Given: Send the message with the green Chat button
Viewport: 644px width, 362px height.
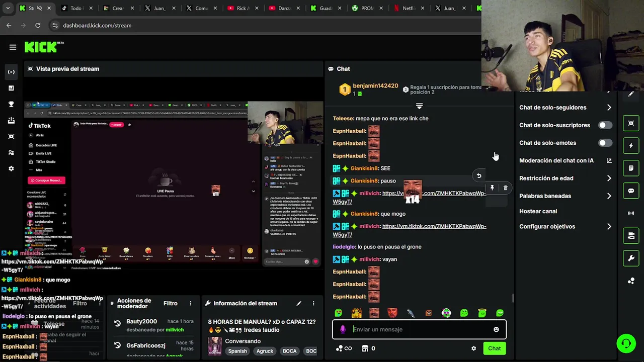Looking at the screenshot, I should [494, 348].
